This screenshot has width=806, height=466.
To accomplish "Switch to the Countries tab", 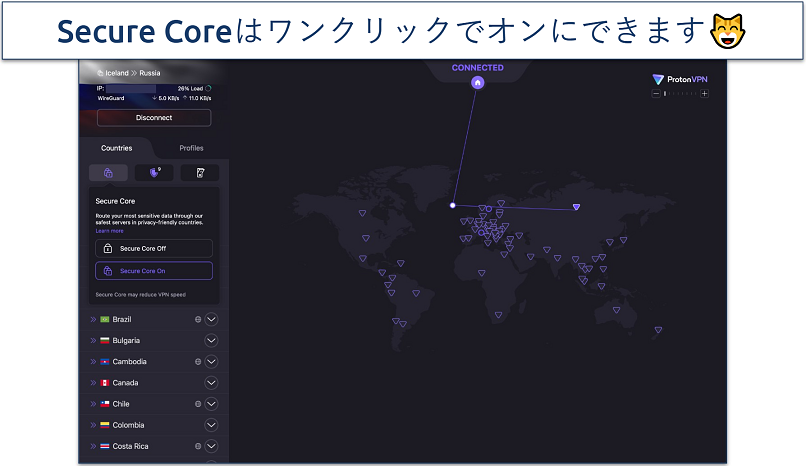I will point(117,148).
